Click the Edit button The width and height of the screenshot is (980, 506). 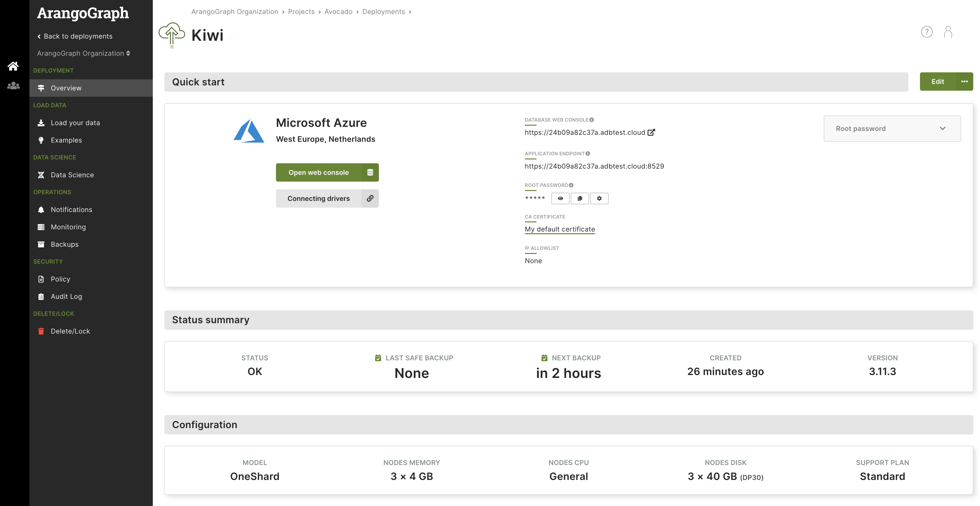click(938, 82)
